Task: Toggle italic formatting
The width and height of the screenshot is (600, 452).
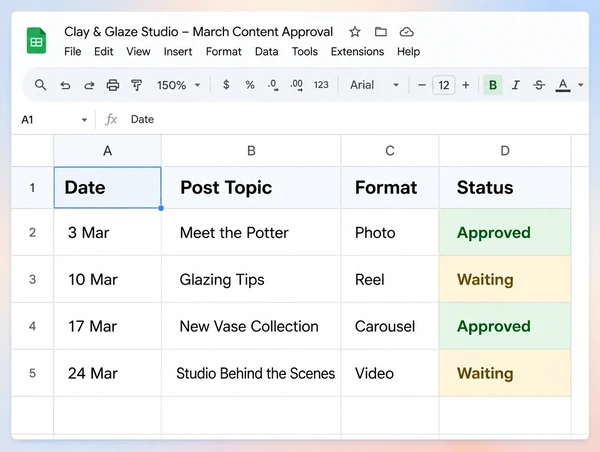Action: 516,85
